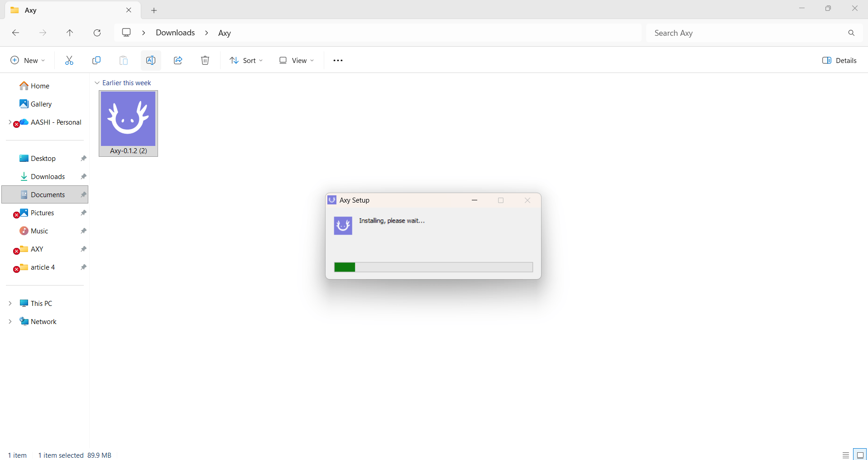Open the Sort dropdown
The image size is (868, 460).
pos(246,60)
